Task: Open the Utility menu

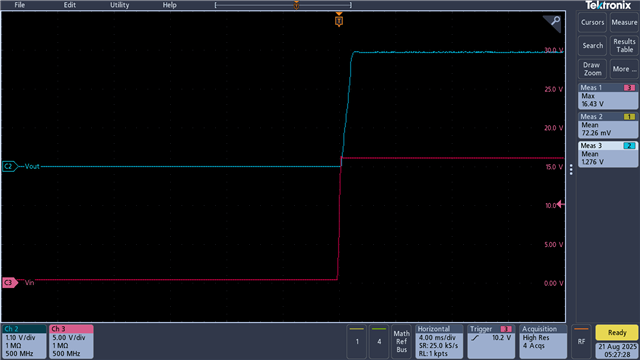Action: pos(120,5)
